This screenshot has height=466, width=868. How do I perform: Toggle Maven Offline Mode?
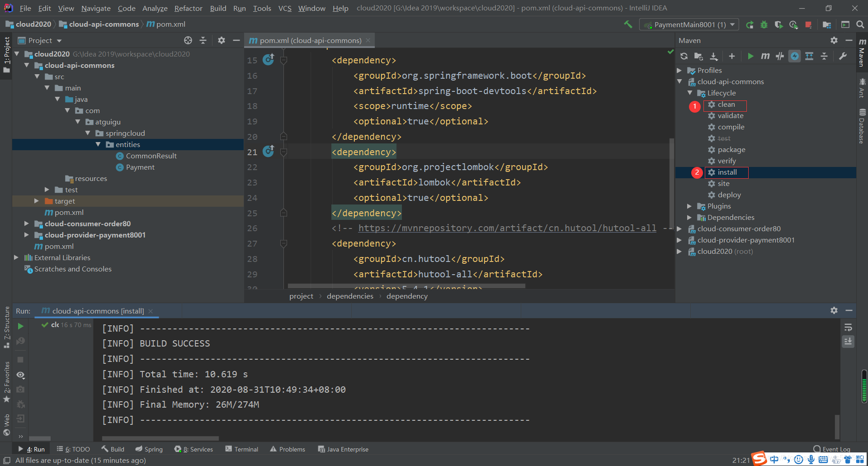click(x=780, y=56)
